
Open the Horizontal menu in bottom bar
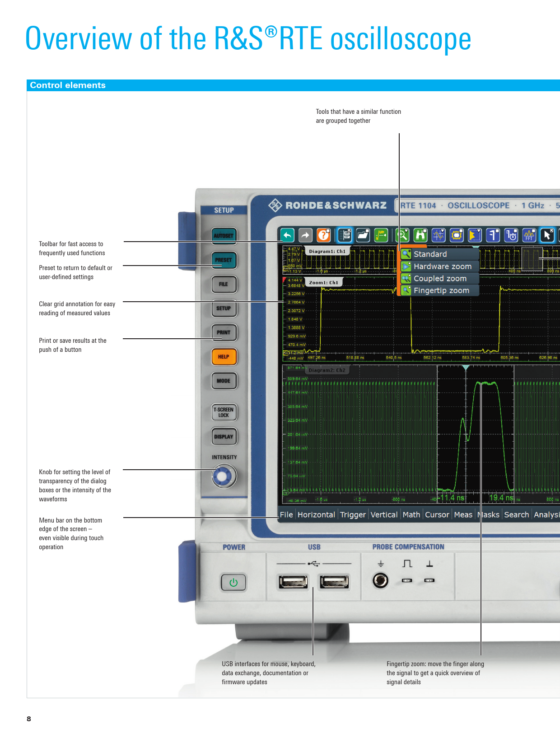(x=316, y=514)
